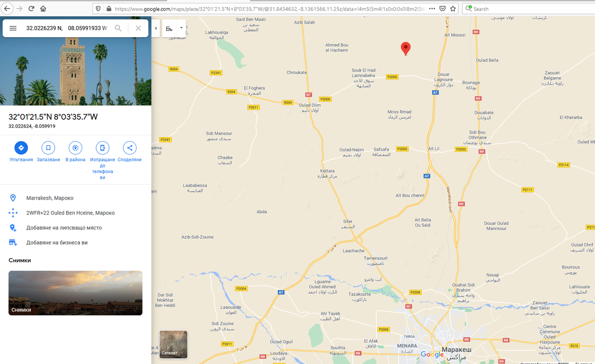Viewport: 595px width, 364px height.
Task: Click the Google logo on map
Action: coord(432,355)
